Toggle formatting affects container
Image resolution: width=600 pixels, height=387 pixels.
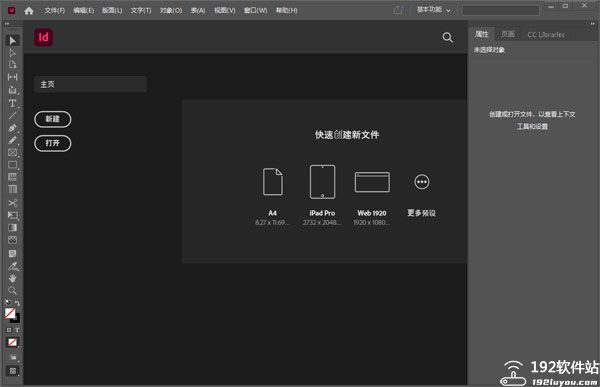tap(9, 330)
